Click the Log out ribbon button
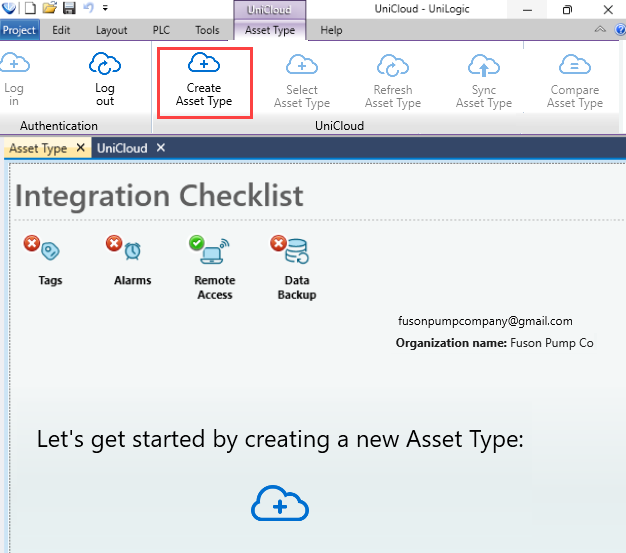The image size is (626, 553). [105, 78]
